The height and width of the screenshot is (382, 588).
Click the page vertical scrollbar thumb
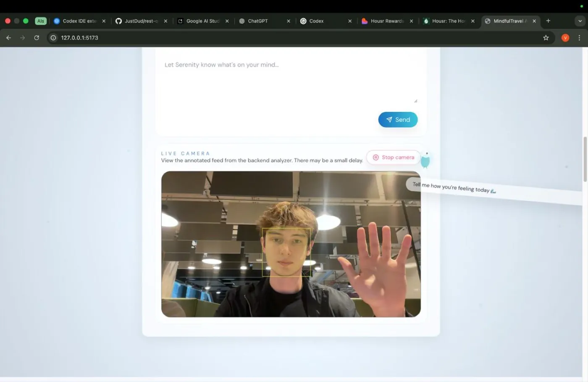coord(585,159)
